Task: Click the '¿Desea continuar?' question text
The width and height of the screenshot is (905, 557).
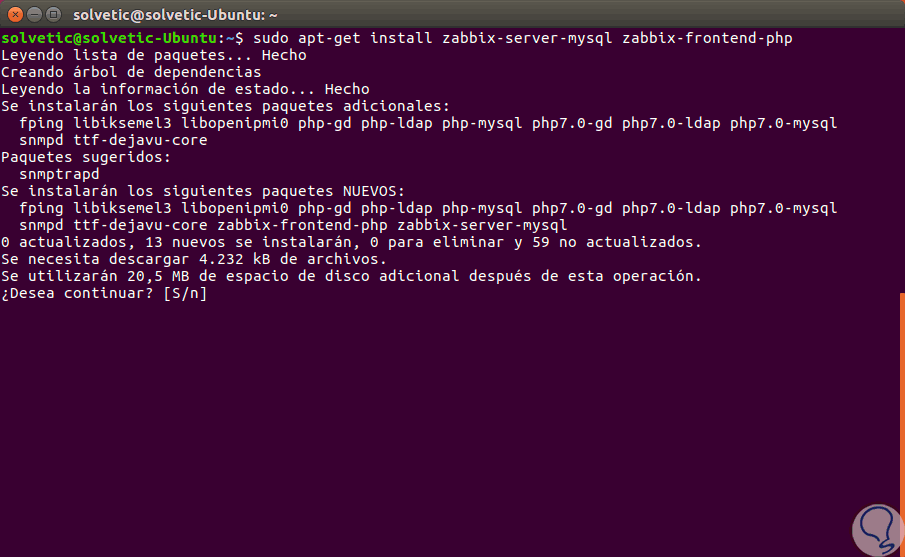Action: point(77,293)
